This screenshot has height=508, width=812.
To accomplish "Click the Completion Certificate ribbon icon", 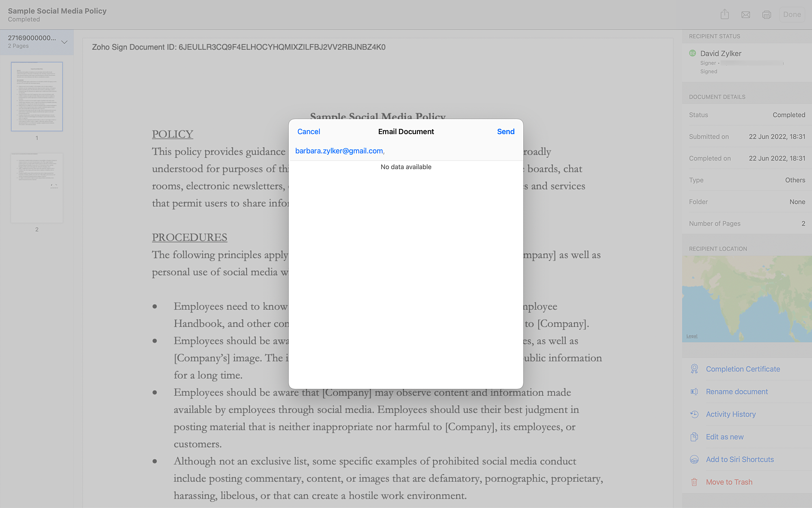I will 694,369.
